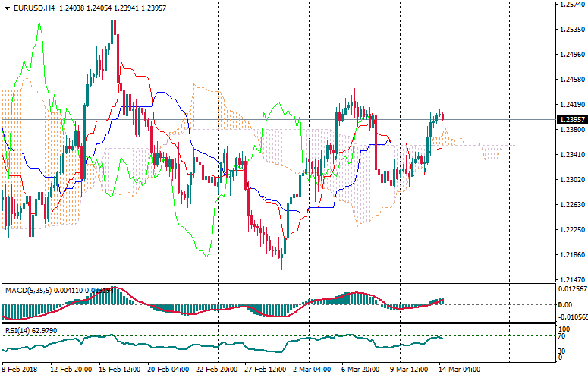Click the RSI 30 level axis label
The width and height of the screenshot is (588, 378).
point(562,351)
